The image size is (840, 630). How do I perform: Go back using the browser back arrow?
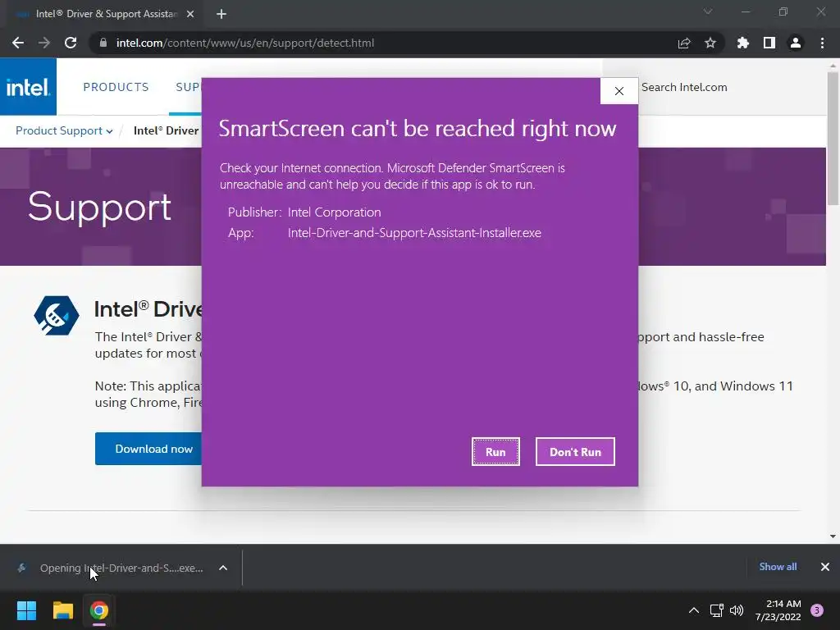tap(18, 43)
